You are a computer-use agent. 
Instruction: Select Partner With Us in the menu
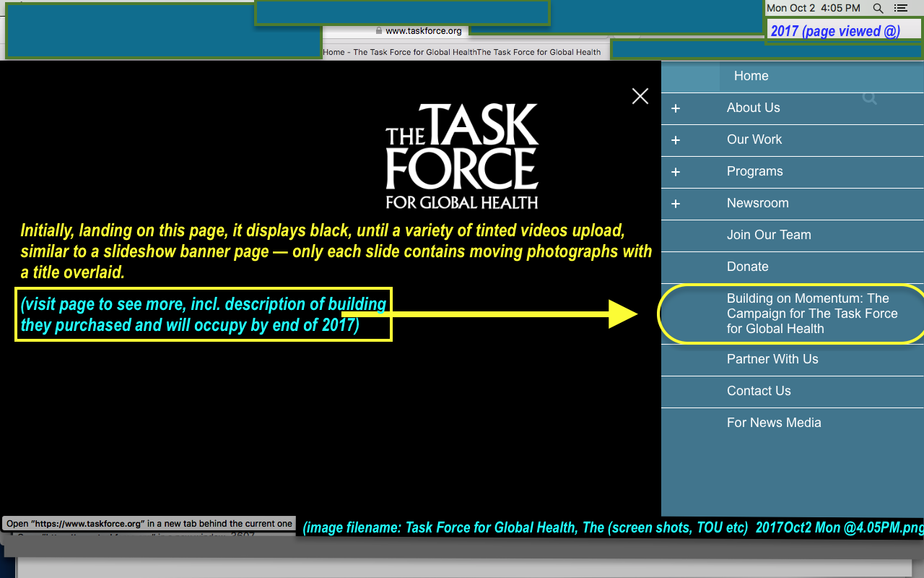coord(772,359)
